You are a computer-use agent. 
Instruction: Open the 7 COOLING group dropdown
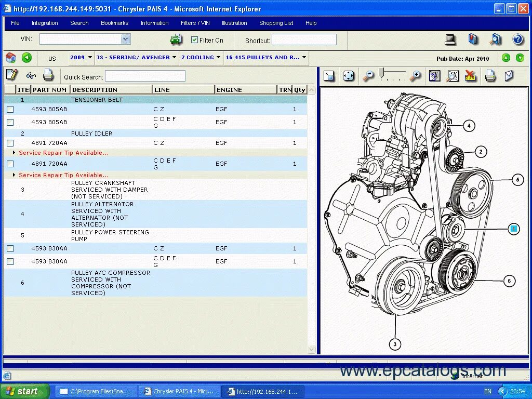pos(201,57)
